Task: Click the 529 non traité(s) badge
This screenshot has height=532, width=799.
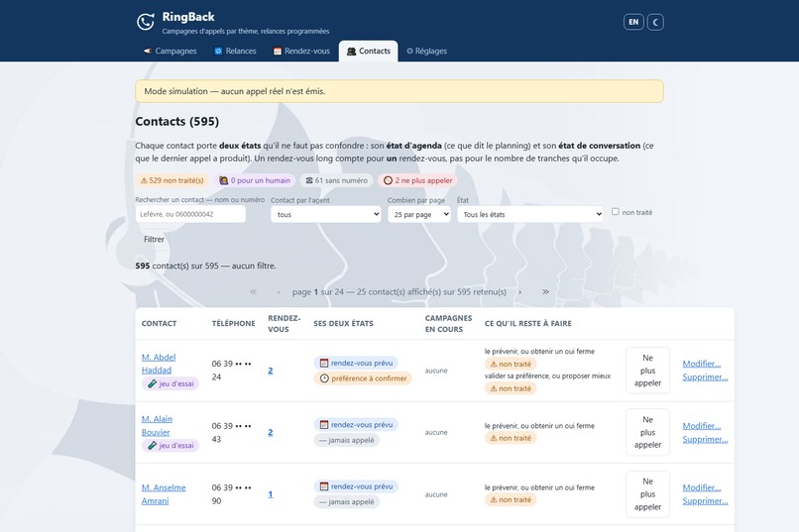Action: [x=172, y=180]
